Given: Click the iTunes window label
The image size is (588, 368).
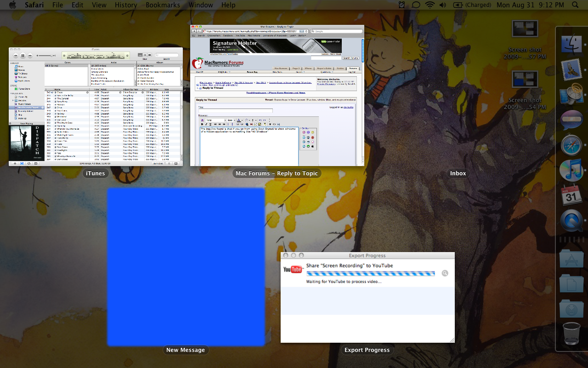Looking at the screenshot, I should pyautogui.click(x=96, y=173).
